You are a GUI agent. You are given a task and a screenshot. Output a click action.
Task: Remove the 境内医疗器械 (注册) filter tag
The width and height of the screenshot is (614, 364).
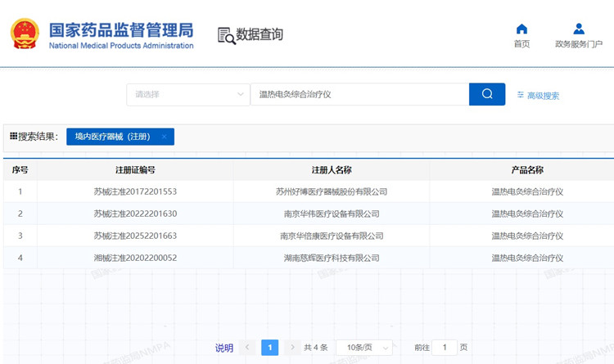click(165, 137)
